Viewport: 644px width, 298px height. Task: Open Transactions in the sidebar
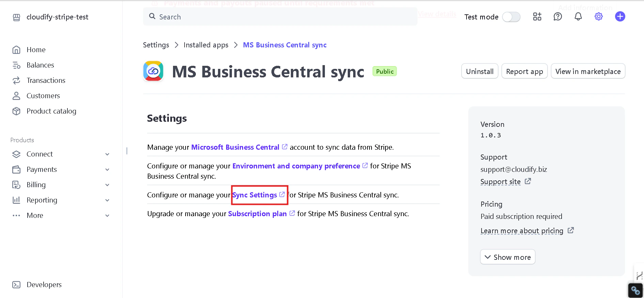(x=46, y=80)
